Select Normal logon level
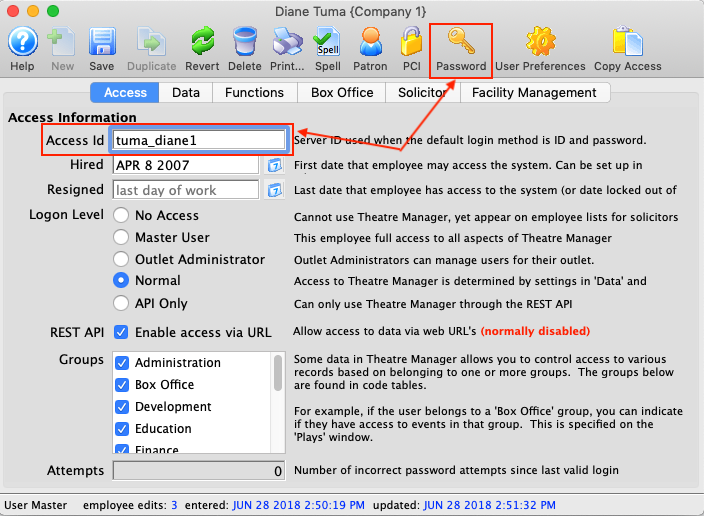 tap(121, 280)
